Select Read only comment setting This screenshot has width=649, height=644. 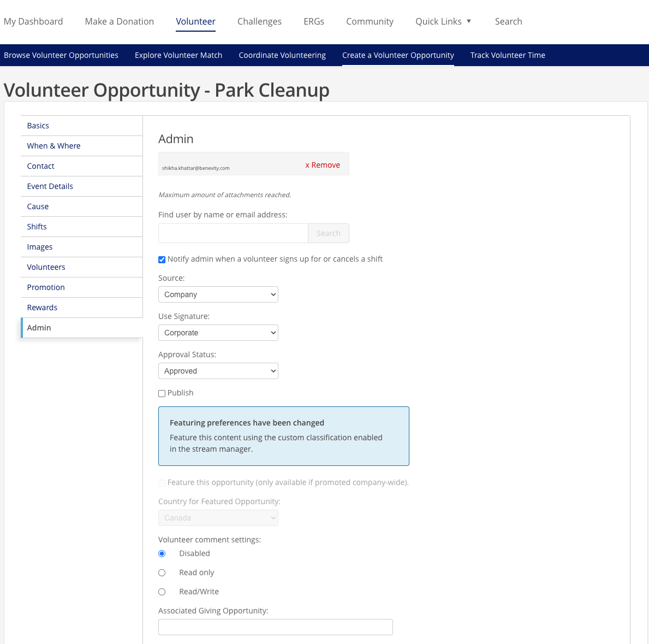(x=162, y=573)
